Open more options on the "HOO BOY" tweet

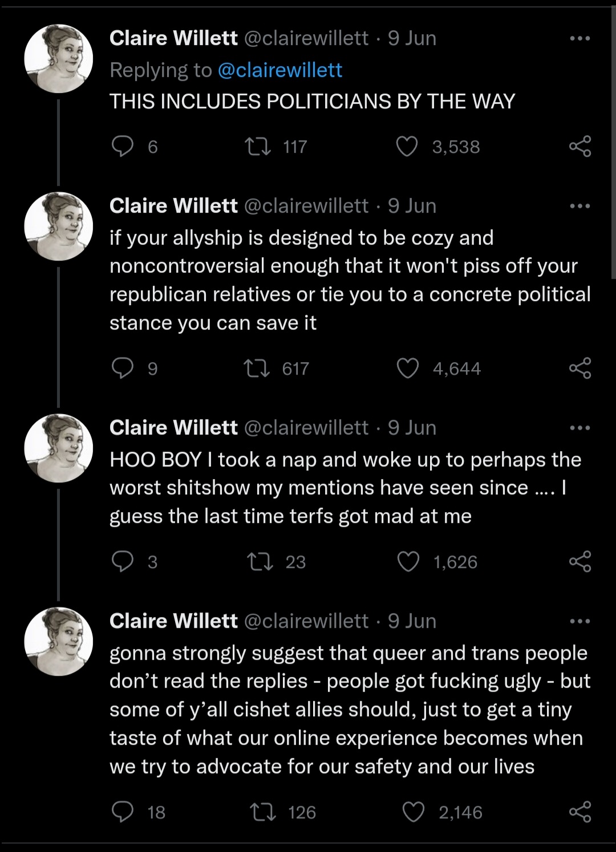click(580, 428)
